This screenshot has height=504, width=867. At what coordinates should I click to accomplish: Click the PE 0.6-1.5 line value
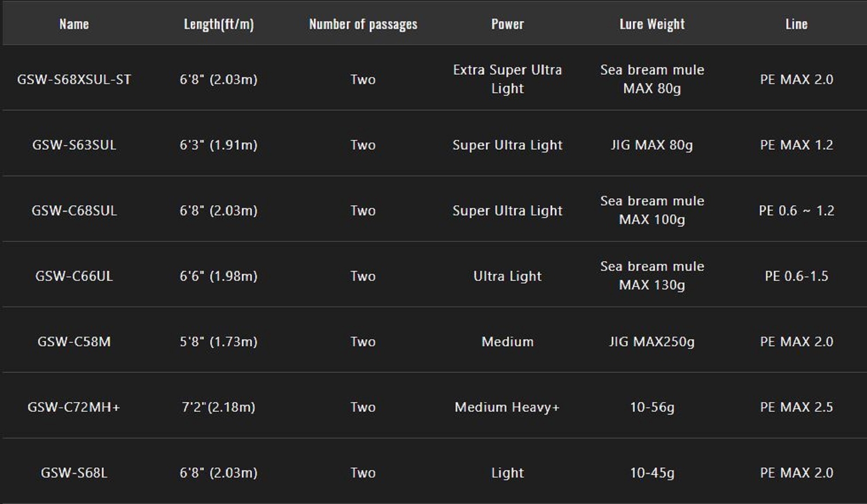click(x=796, y=276)
